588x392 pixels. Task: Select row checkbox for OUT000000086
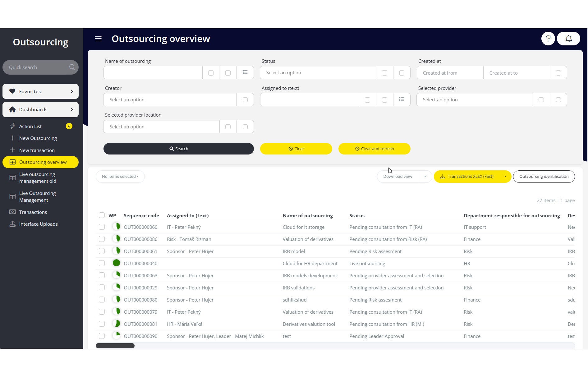tap(102, 239)
